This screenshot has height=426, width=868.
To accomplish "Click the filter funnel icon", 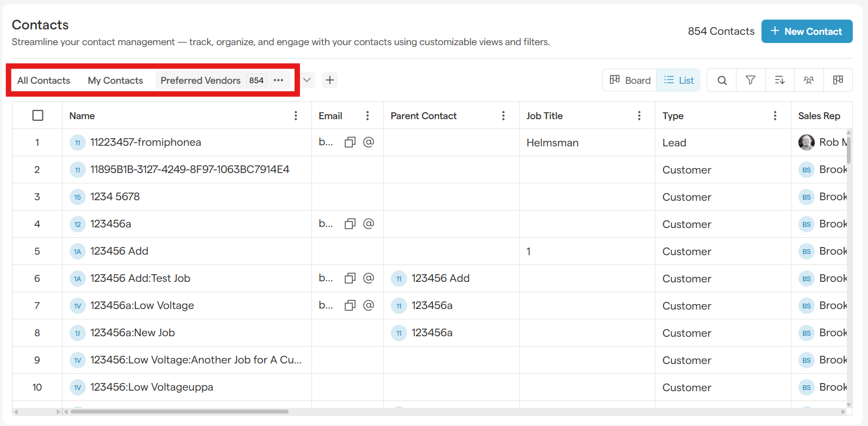I will (x=751, y=81).
